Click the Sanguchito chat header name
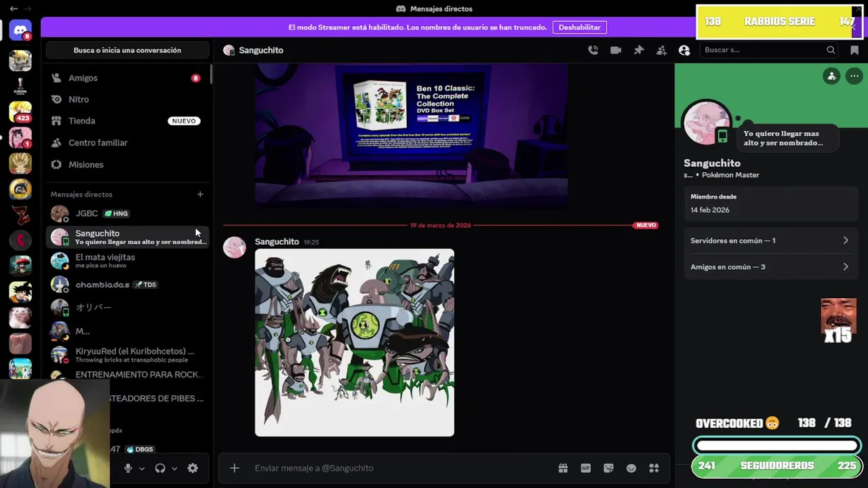Image resolution: width=868 pixels, height=488 pixels. pyautogui.click(x=261, y=50)
